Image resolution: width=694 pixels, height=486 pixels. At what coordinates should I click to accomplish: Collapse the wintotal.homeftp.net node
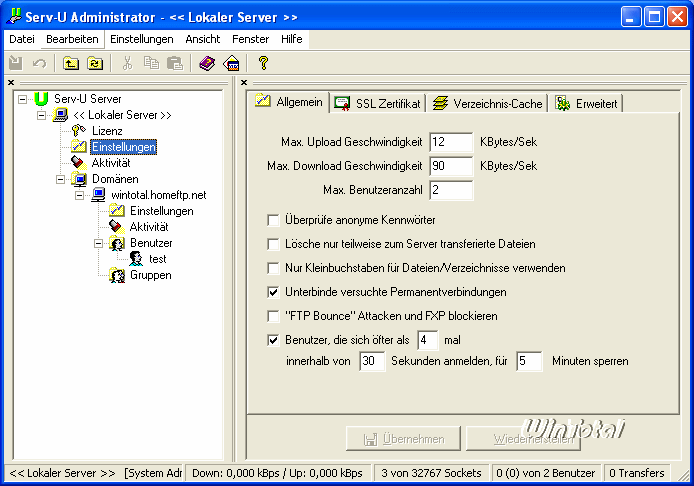click(x=79, y=195)
